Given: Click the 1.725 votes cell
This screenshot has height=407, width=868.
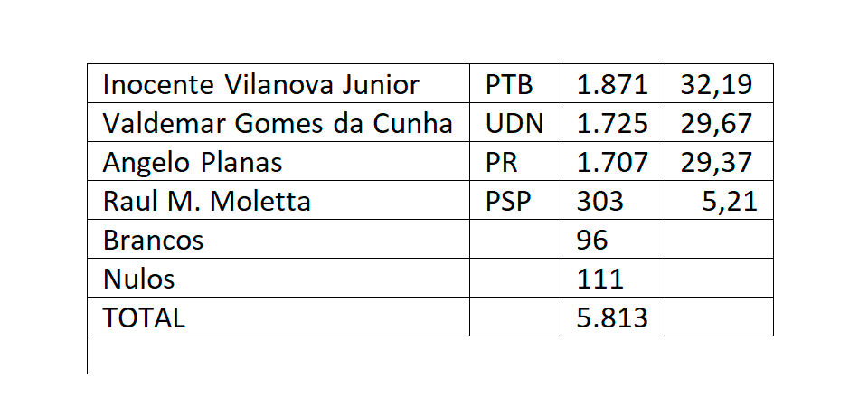Looking at the screenshot, I should pos(613,122).
